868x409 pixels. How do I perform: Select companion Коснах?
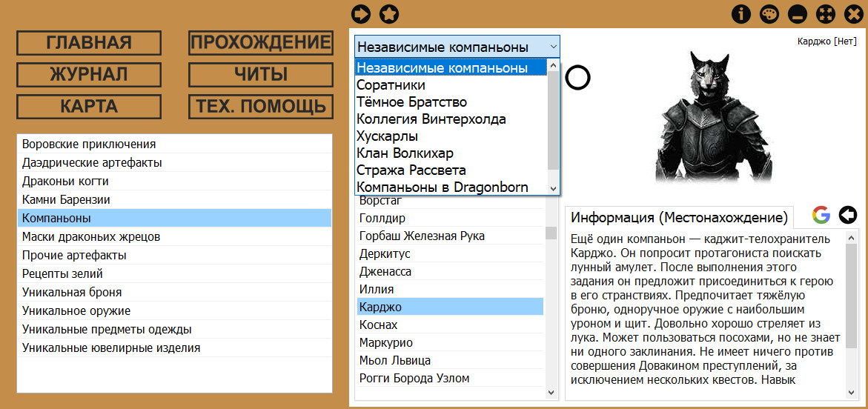click(450, 325)
